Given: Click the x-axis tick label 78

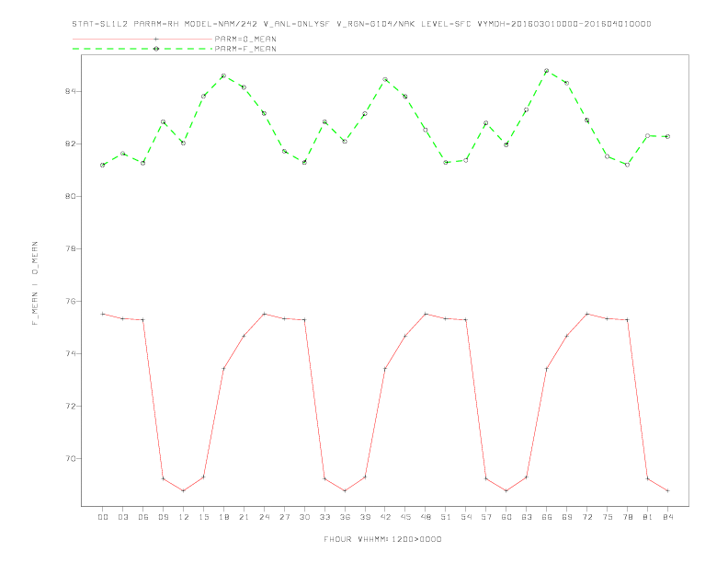Looking at the screenshot, I should [628, 517].
